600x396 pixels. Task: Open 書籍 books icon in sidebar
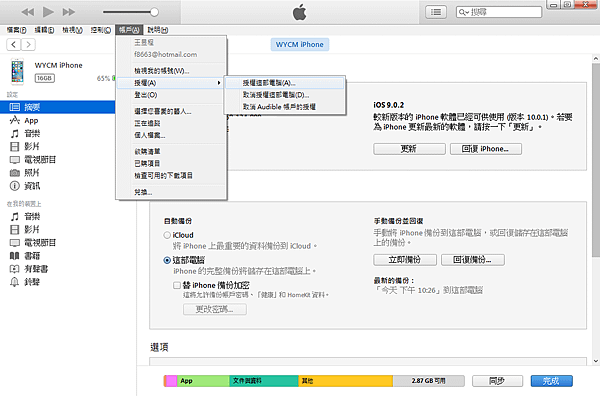coord(15,256)
